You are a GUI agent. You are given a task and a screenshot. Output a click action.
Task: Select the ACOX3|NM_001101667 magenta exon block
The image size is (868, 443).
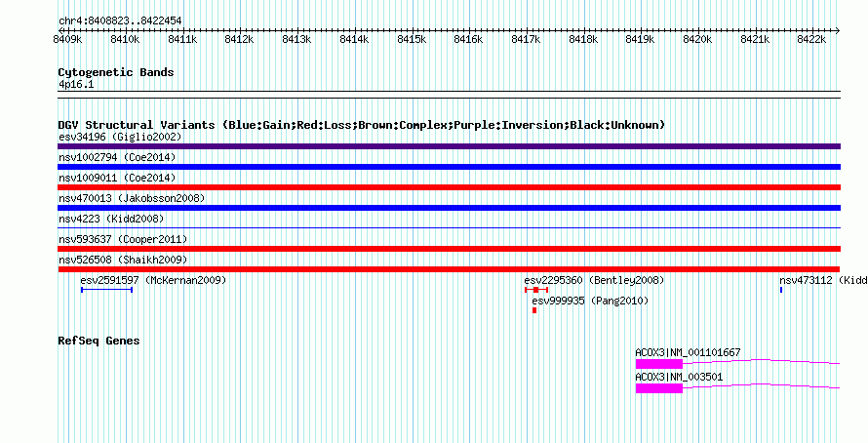click(659, 363)
